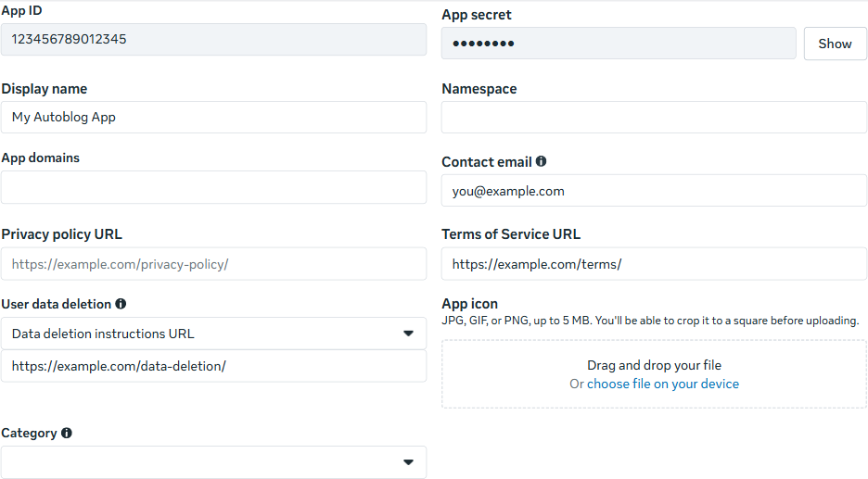
Task: Click the Privacy policy URL label
Action: tap(61, 234)
